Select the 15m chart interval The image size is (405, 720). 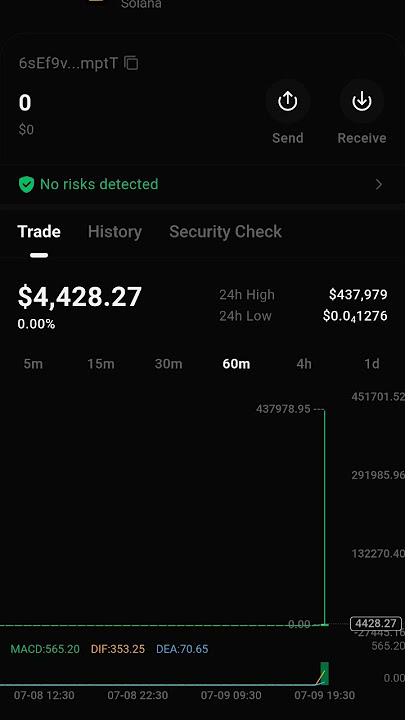[101, 364]
